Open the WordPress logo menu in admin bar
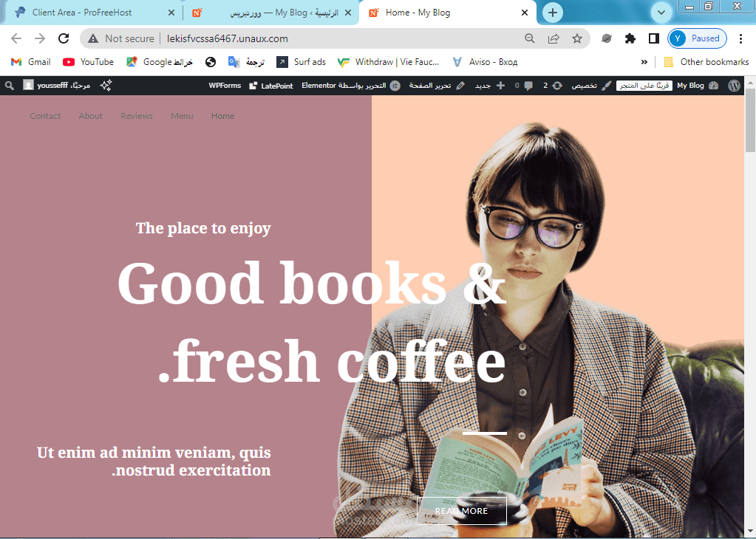 [733, 85]
